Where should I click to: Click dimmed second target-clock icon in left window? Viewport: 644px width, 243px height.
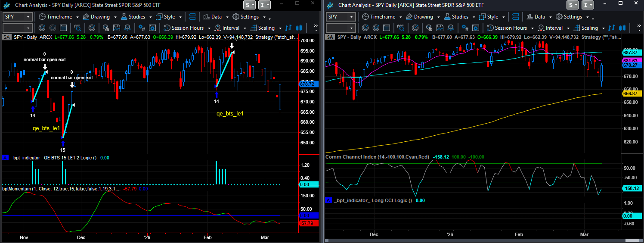click(53, 28)
